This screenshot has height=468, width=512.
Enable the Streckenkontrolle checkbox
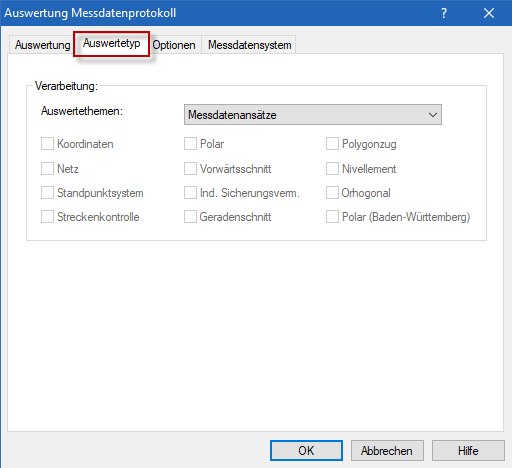[47, 217]
